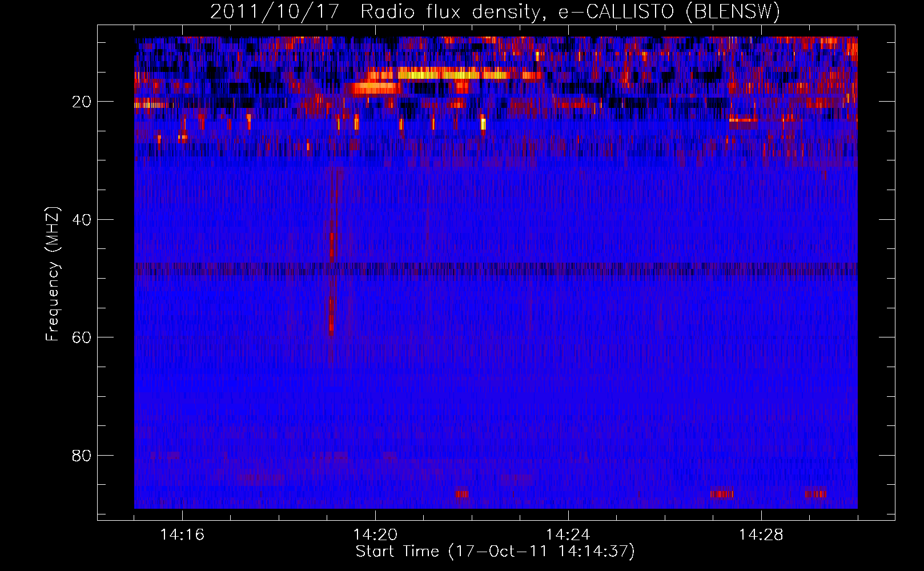Click the vertical red burst streak near 14:19
The width and height of the screenshot is (924, 571).
[332, 266]
